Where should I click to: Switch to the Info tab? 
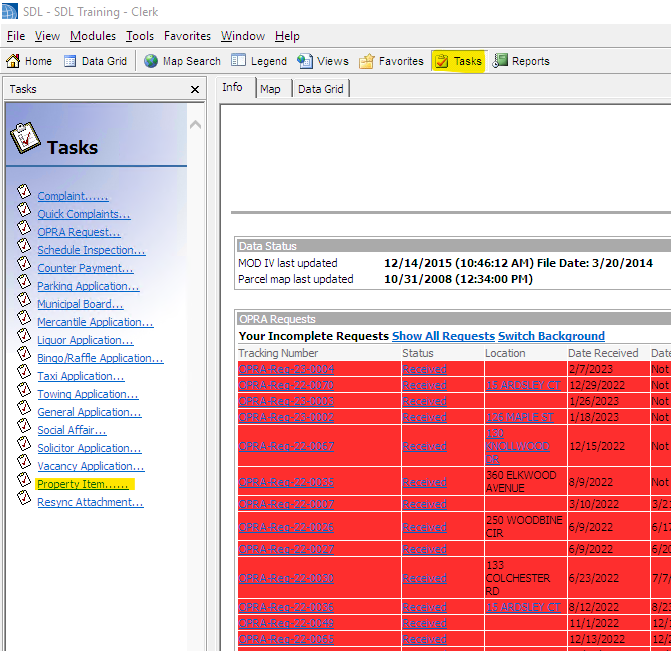click(x=232, y=87)
